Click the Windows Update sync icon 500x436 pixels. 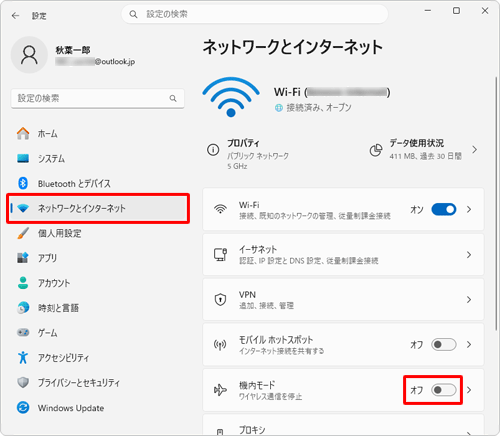tap(23, 407)
